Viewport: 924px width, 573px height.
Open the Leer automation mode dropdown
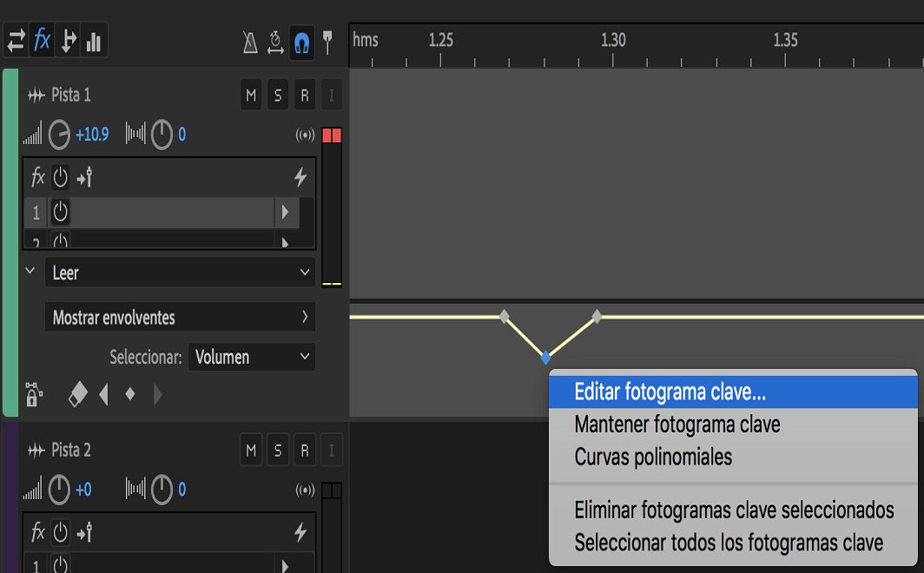(x=180, y=271)
